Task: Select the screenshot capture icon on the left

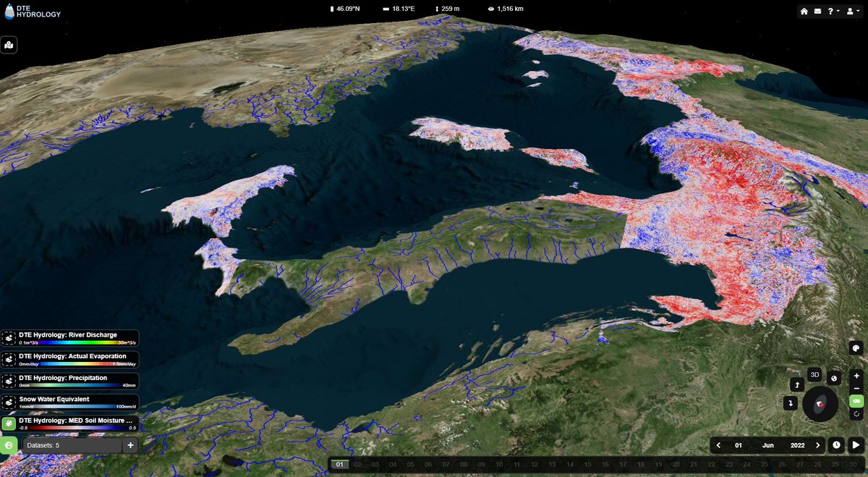Action: click(x=9, y=45)
